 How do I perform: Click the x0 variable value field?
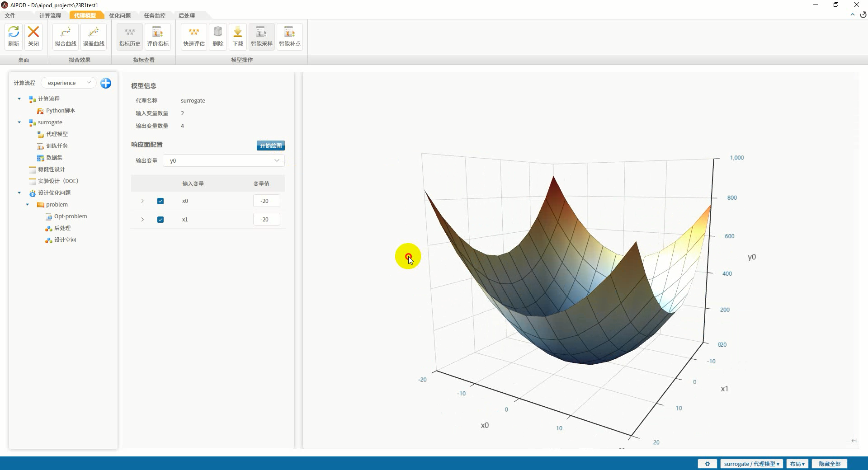[266, 201]
